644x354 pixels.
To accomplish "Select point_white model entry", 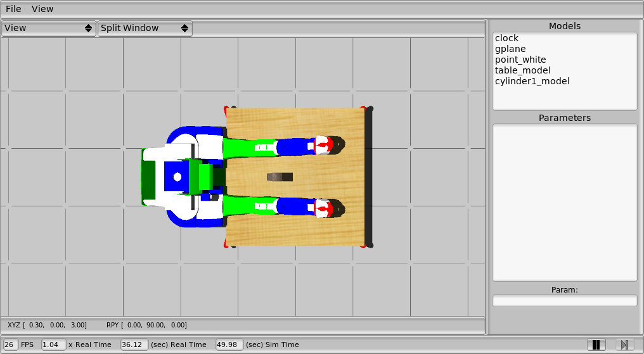I will (520, 60).
